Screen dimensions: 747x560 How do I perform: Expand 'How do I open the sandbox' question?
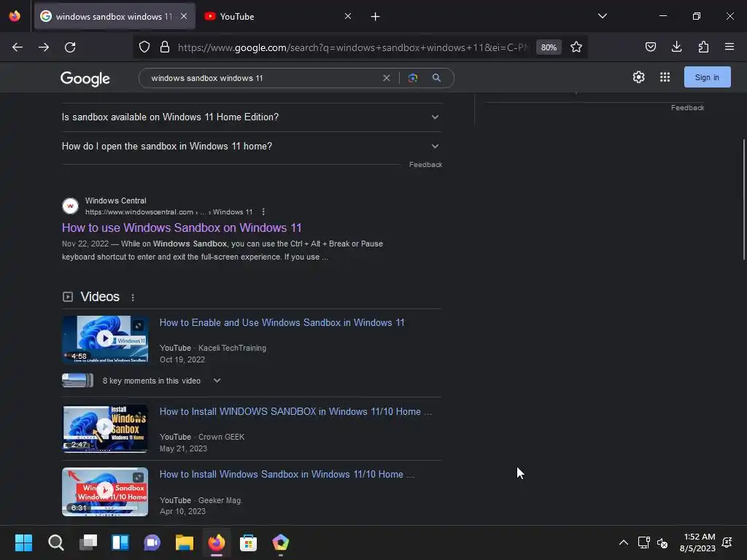pyautogui.click(x=251, y=146)
